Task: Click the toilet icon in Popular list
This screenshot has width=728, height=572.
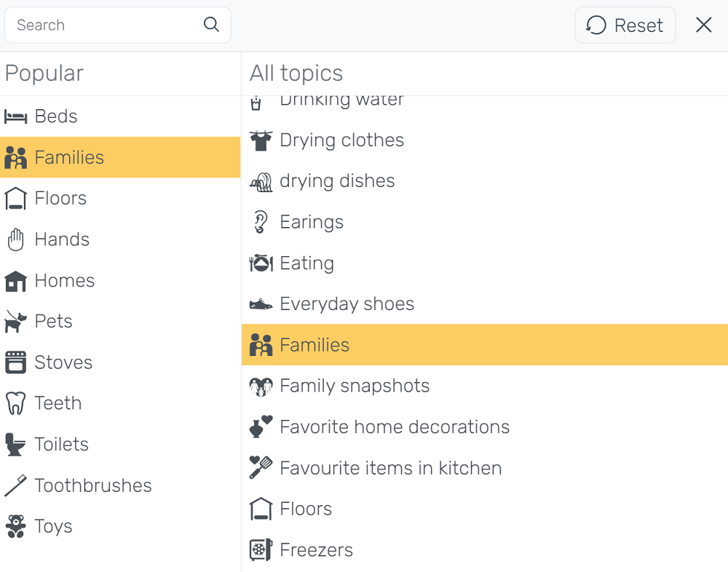Action: (16, 445)
